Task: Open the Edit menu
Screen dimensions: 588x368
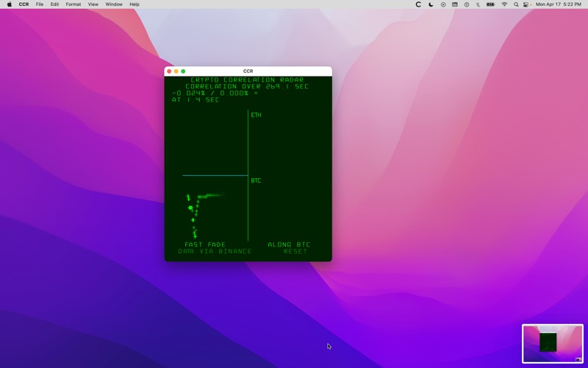Action: (x=54, y=4)
